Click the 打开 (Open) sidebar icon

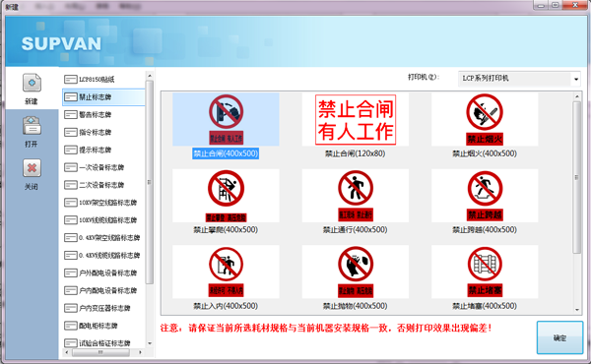32,126
